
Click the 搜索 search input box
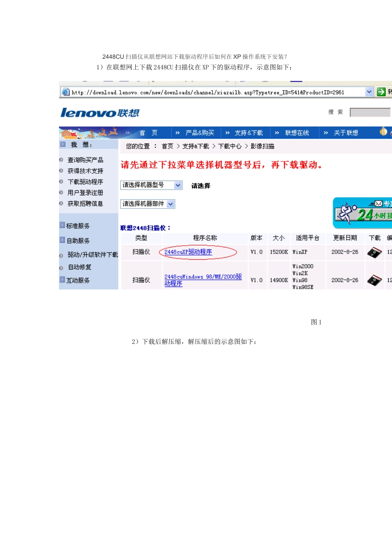[x=370, y=112]
